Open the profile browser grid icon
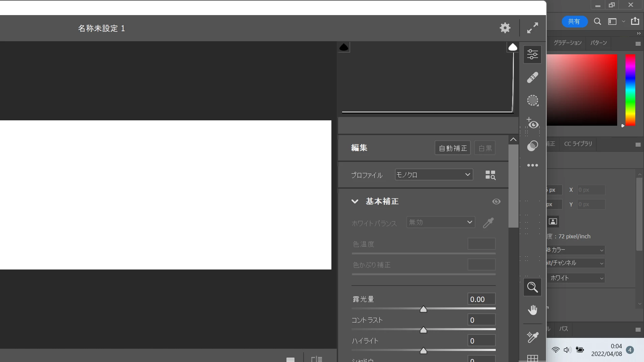Image resolution: width=644 pixels, height=362 pixels. click(x=490, y=175)
